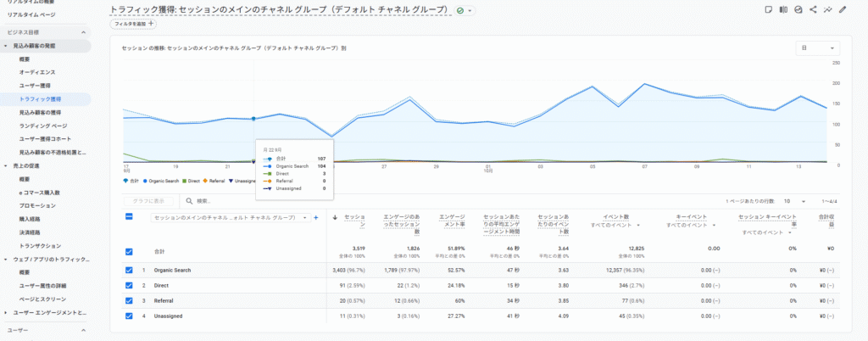
Task: Click the フィルタを追加 button
Action: 134,24
